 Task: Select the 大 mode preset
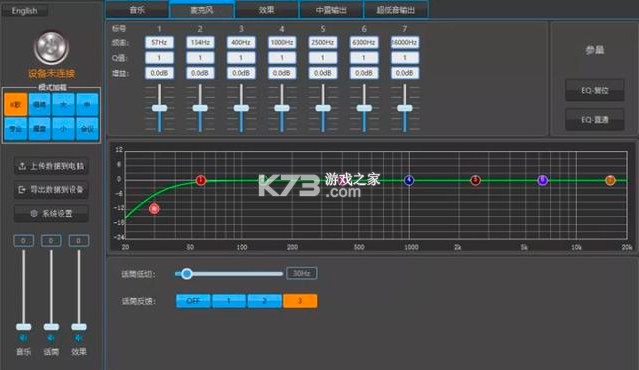pos(63,105)
